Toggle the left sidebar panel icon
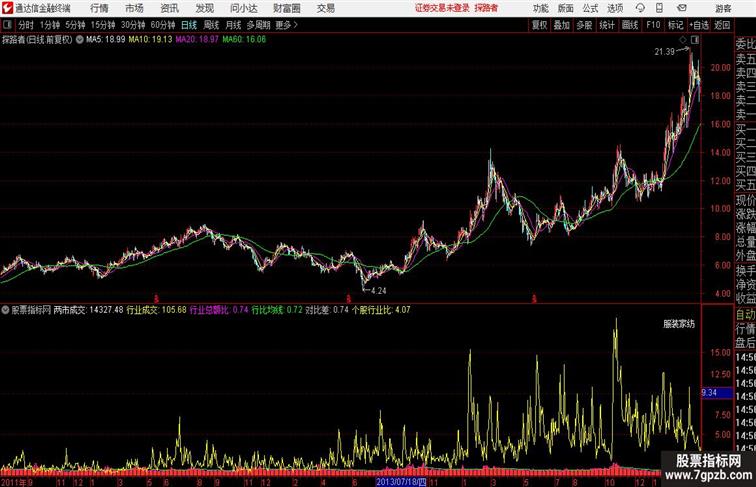 pyautogui.click(x=7, y=25)
